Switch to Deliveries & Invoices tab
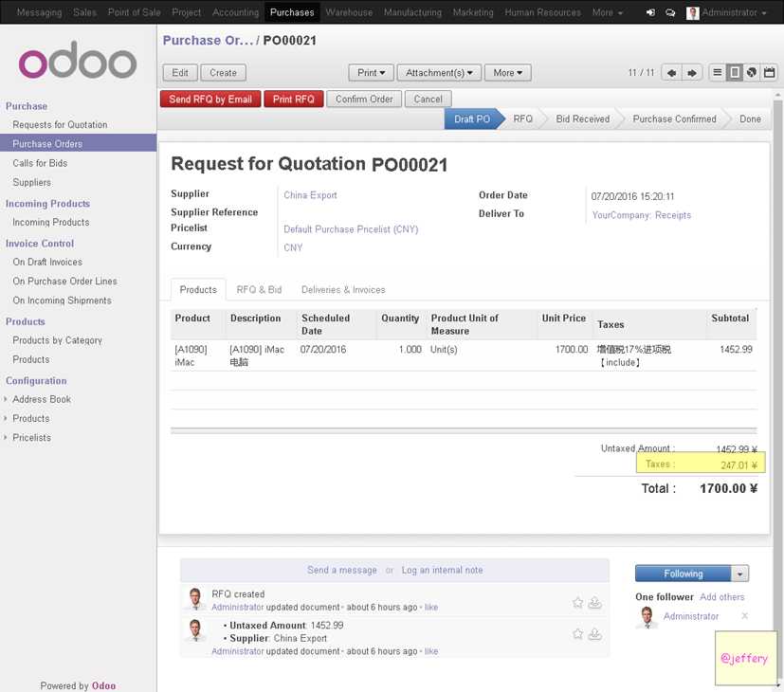Viewport: 784px width, 692px height. (343, 289)
